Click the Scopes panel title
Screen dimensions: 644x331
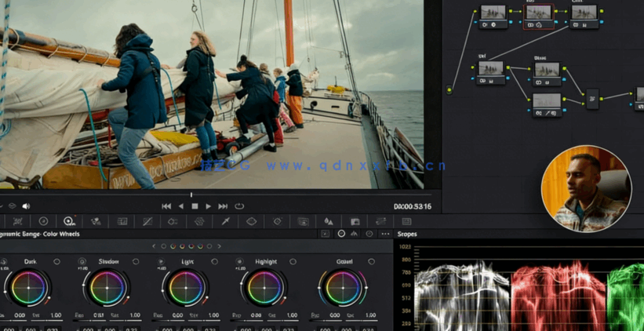point(407,234)
